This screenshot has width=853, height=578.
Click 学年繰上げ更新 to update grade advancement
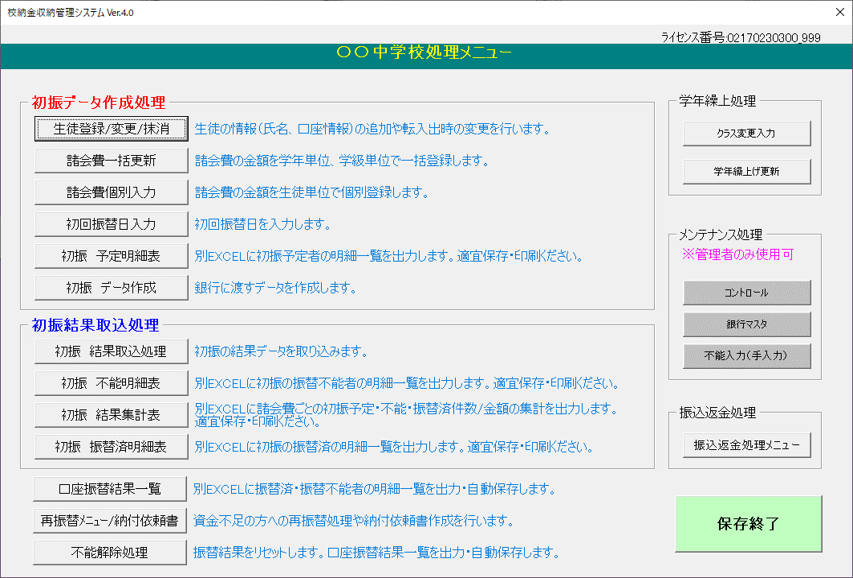746,171
